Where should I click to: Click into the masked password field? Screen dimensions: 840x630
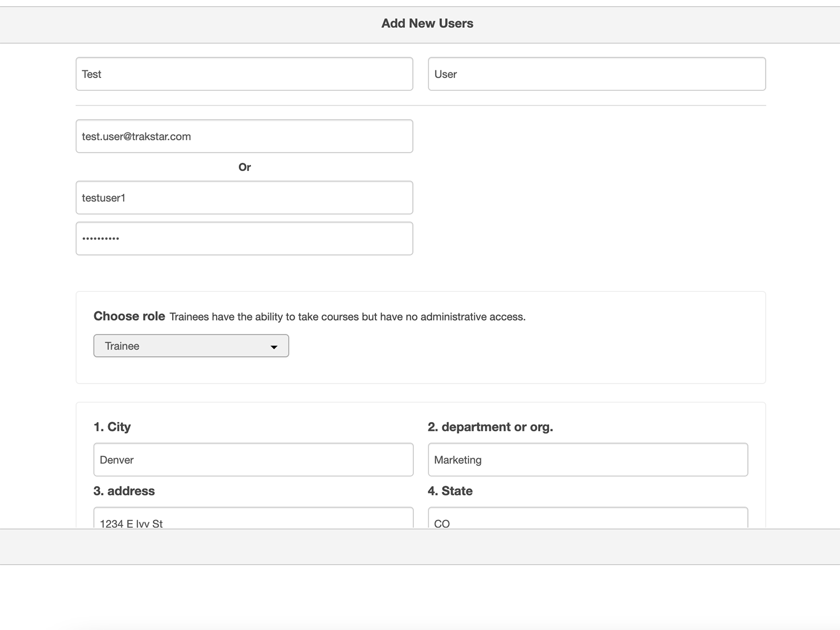244,239
